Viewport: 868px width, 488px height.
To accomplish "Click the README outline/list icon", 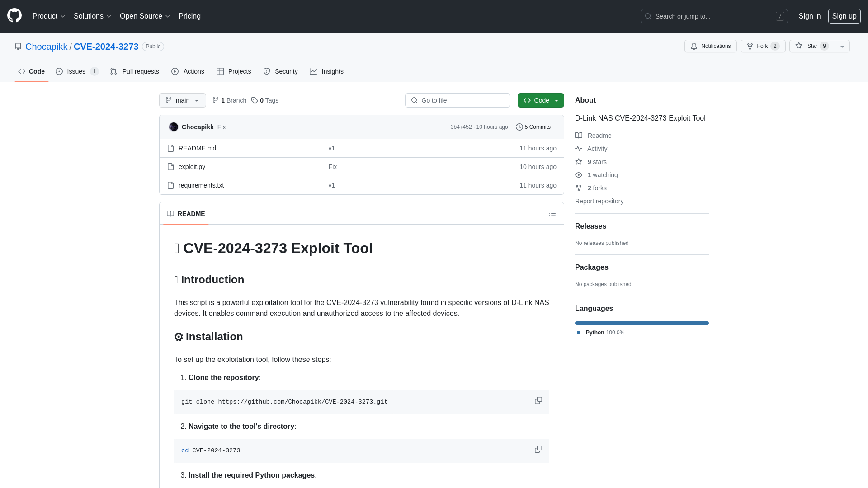I will [552, 213].
